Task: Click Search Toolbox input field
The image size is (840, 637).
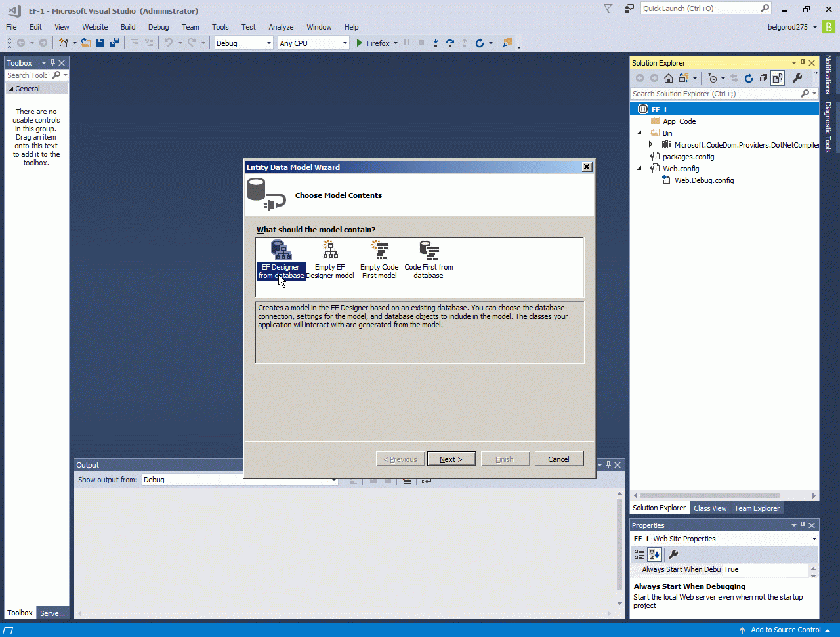Action: pos(28,75)
